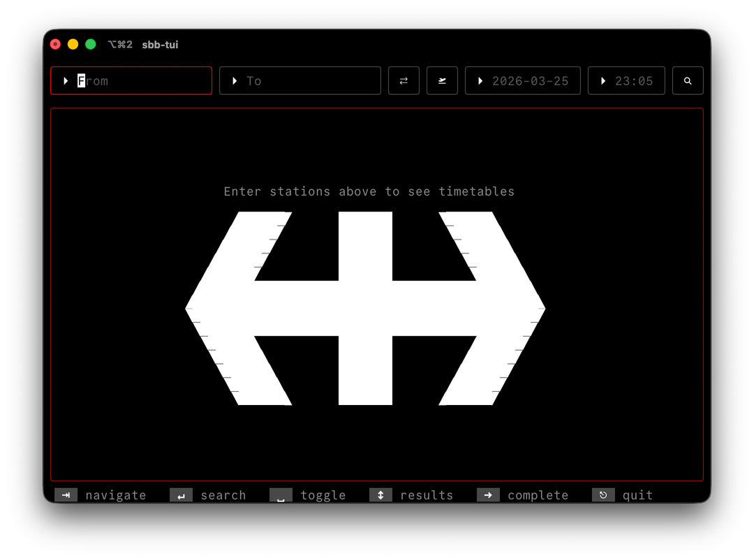Open the time picker arrow for 23:05

click(x=603, y=81)
